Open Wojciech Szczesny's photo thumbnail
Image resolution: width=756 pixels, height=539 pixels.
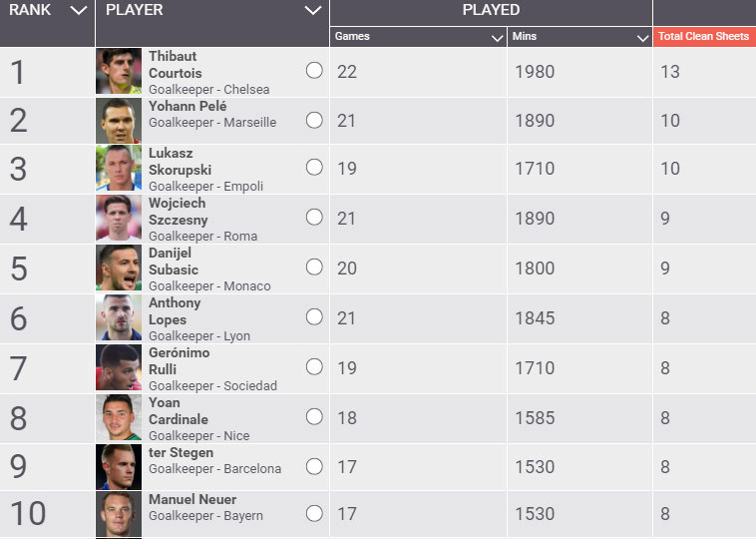click(119, 219)
